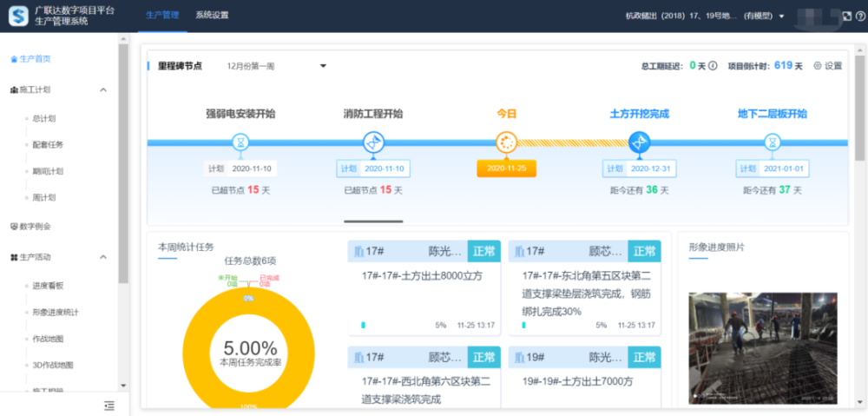868x416 pixels.
Task: Click plan date under 消防工程开始
Action: click(373, 169)
